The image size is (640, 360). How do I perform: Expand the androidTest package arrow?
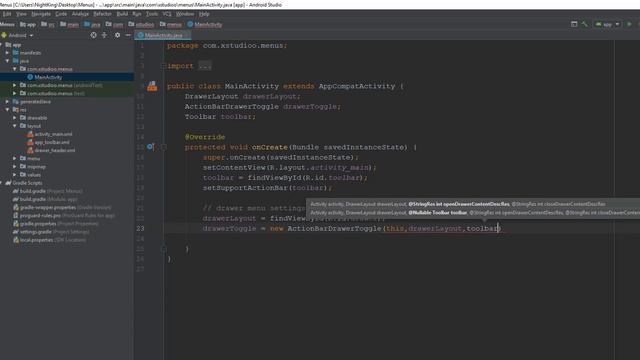tap(15, 85)
